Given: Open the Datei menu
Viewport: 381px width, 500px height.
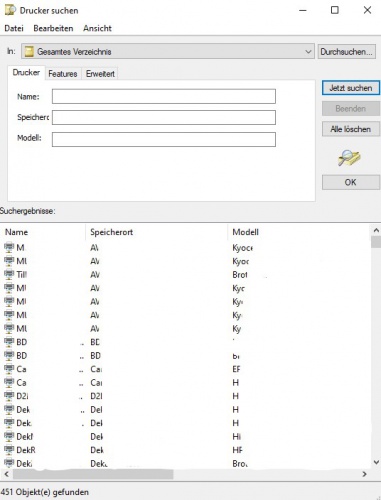Looking at the screenshot, I should 14,28.
